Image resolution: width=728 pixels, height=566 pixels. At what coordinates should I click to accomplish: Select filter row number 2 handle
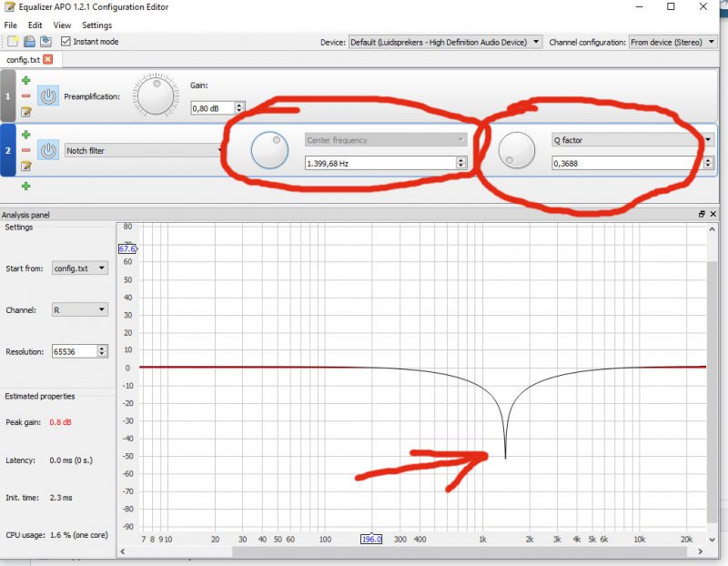(8, 150)
